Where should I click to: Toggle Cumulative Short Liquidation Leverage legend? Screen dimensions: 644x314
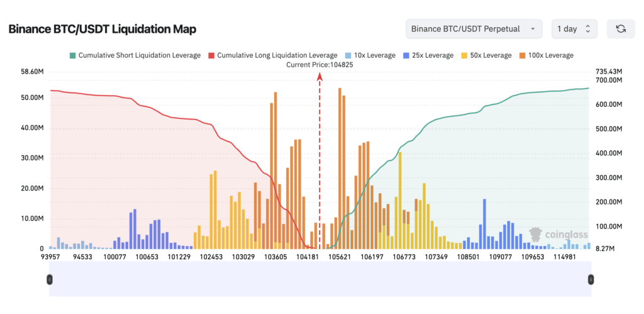[136, 55]
